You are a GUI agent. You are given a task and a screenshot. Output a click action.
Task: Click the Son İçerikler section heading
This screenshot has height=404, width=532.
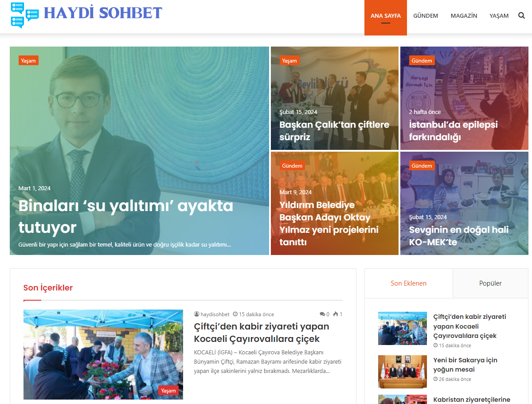[48, 288]
